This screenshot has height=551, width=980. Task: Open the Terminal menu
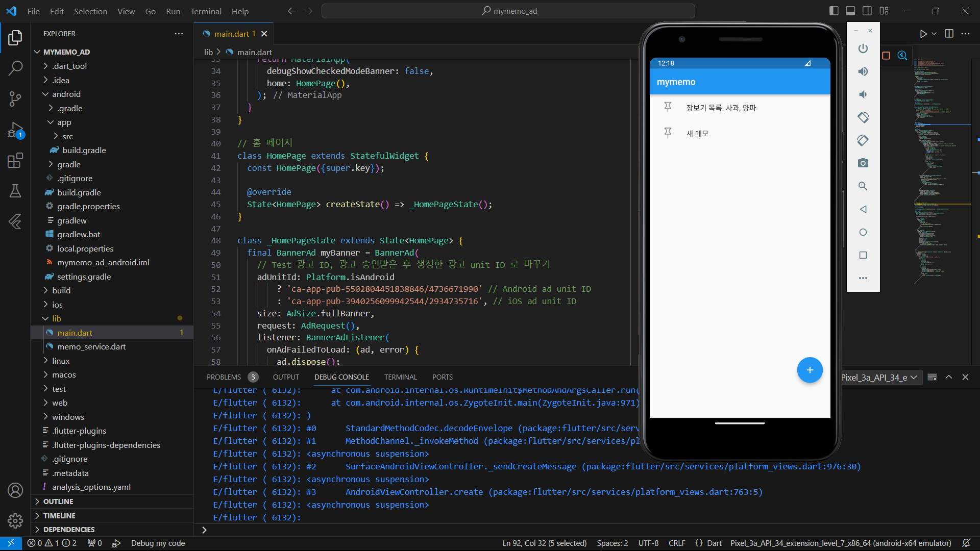pos(206,11)
